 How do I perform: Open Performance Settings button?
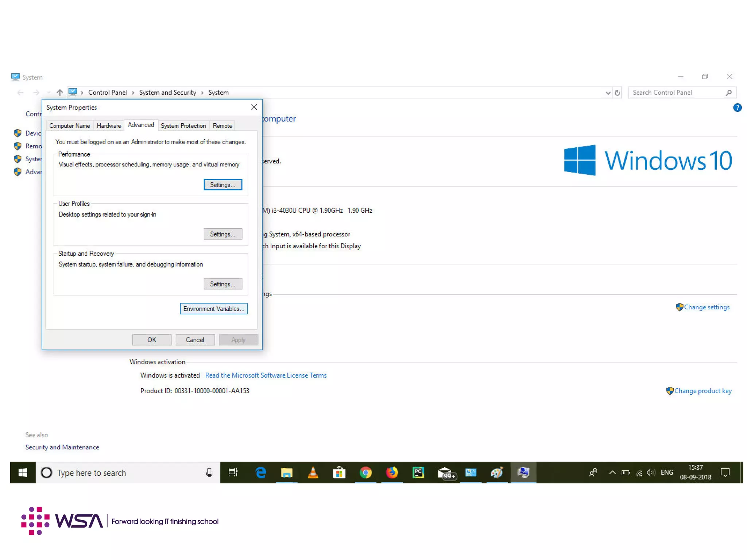point(222,185)
